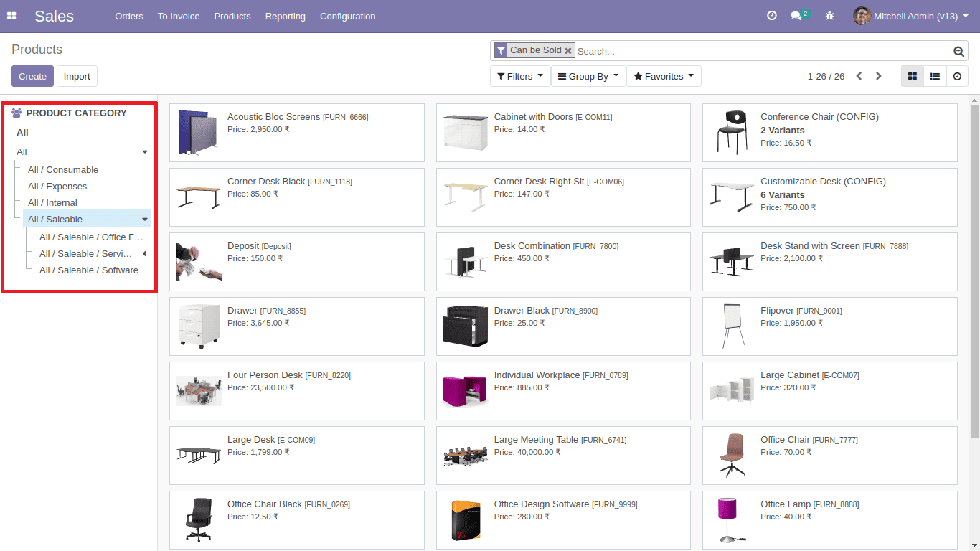The height and width of the screenshot is (551, 980).
Task: Go to next page of products
Action: point(879,76)
